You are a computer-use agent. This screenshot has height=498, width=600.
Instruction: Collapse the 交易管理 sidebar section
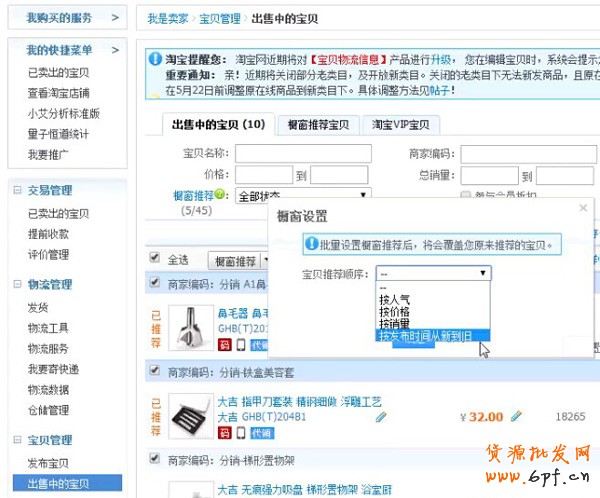click(17, 190)
